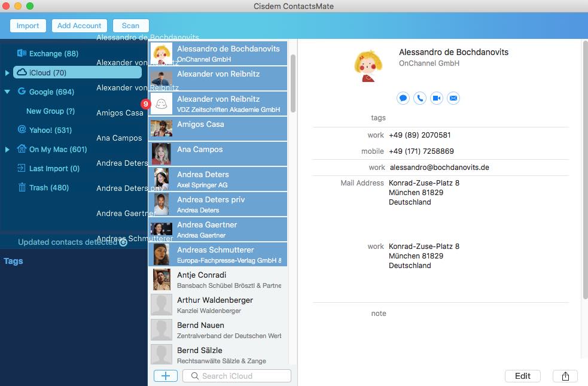Click the Add Account button
Screen dimensions: 588x386
[x=79, y=26]
